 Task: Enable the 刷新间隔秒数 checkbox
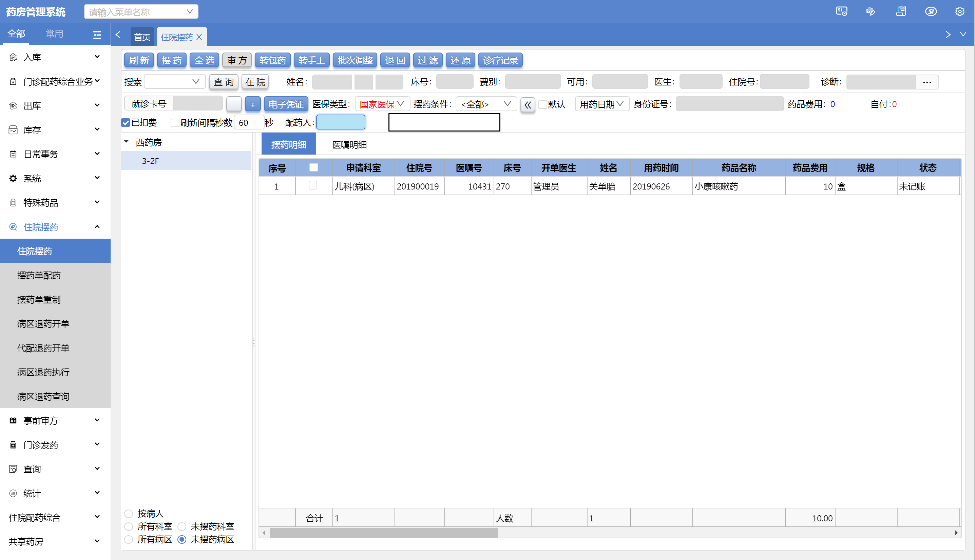(x=175, y=123)
